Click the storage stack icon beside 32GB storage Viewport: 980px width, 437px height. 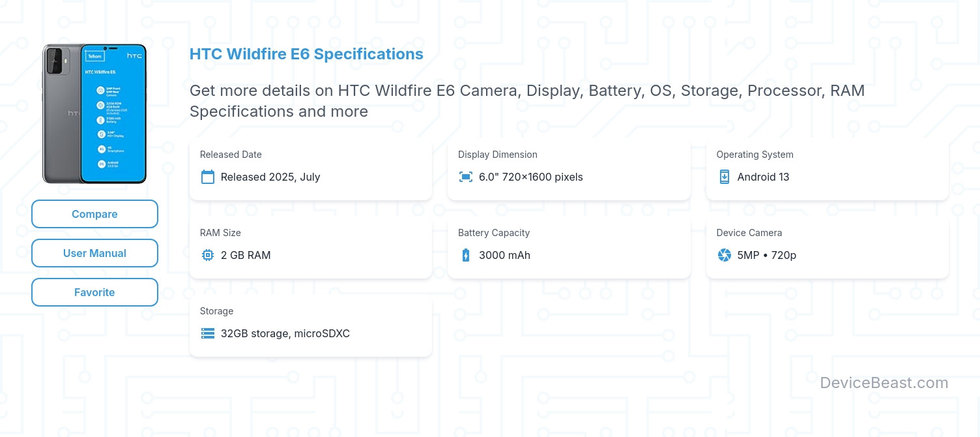pyautogui.click(x=208, y=333)
